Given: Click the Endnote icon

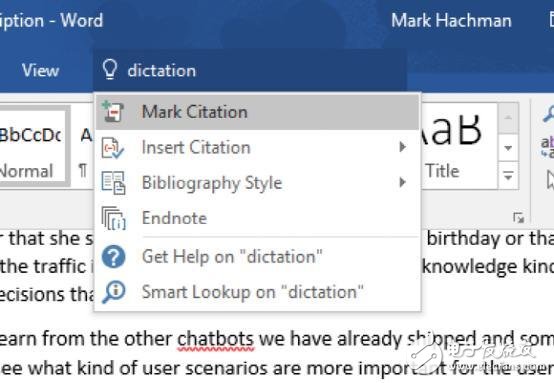Looking at the screenshot, I should [113, 218].
